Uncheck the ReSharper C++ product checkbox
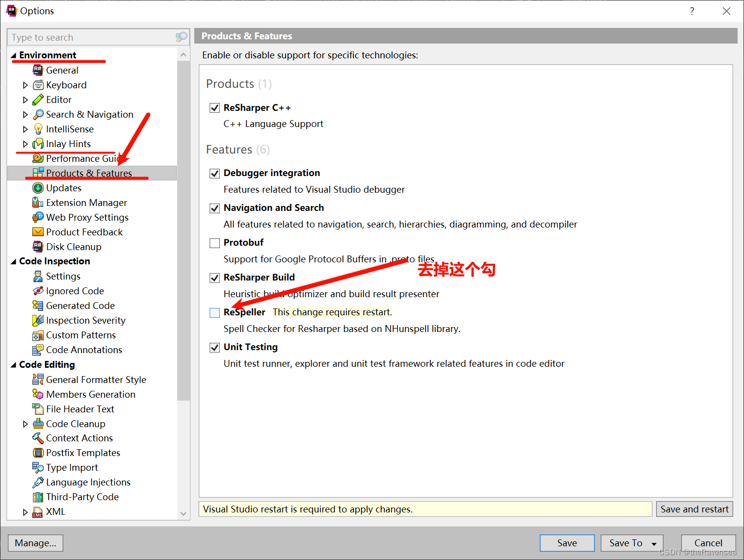 pyautogui.click(x=214, y=108)
